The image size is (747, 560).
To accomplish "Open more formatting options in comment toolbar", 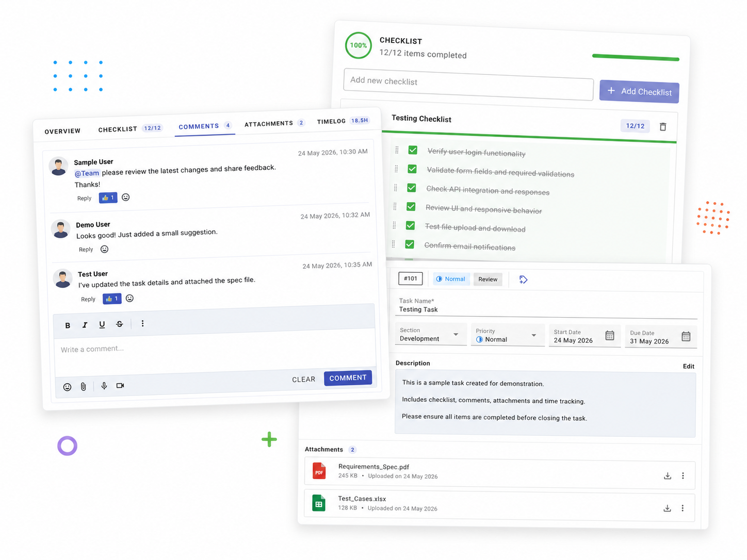I will tap(143, 323).
